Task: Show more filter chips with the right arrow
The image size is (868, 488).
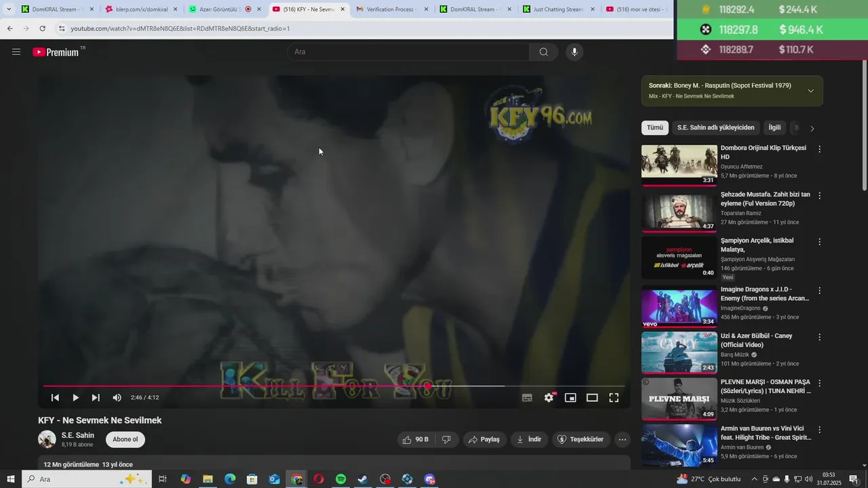Action: (x=812, y=128)
